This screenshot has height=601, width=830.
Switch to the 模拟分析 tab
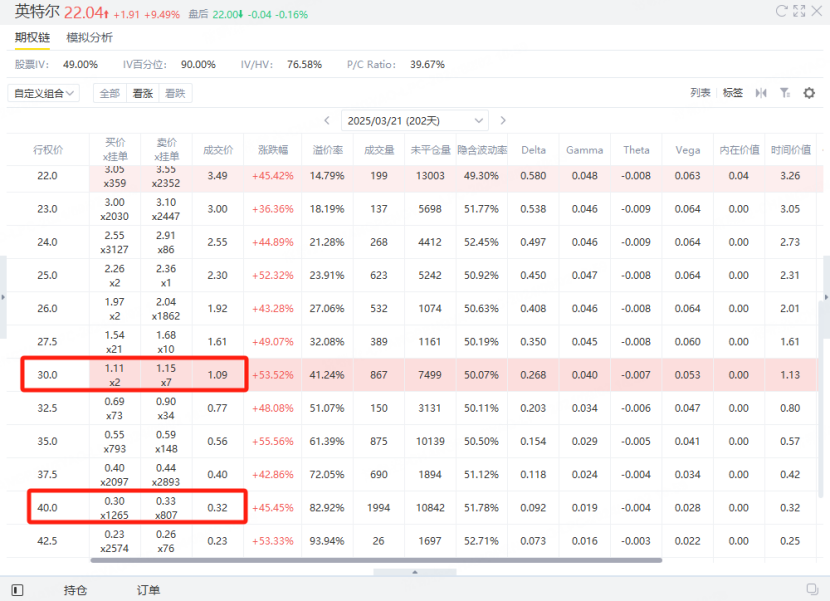[89, 38]
